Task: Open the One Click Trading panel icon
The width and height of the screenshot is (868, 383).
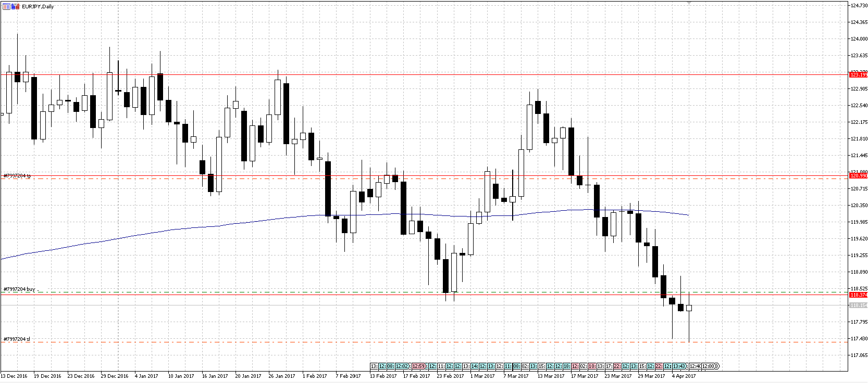Action: tap(6, 6)
